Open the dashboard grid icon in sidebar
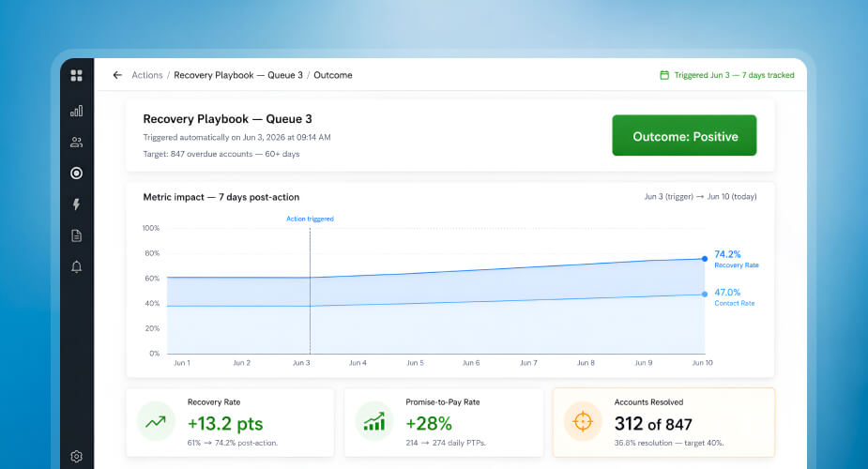This screenshot has height=469, width=868. [x=76, y=75]
